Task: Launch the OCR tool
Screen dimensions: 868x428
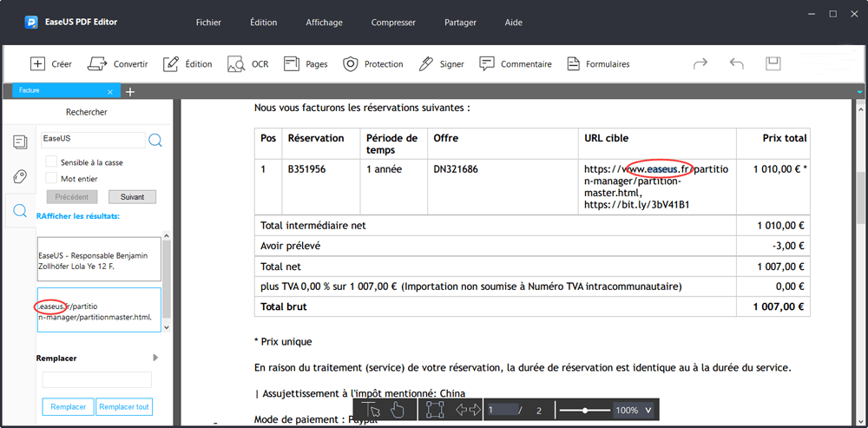Action: (x=236, y=63)
